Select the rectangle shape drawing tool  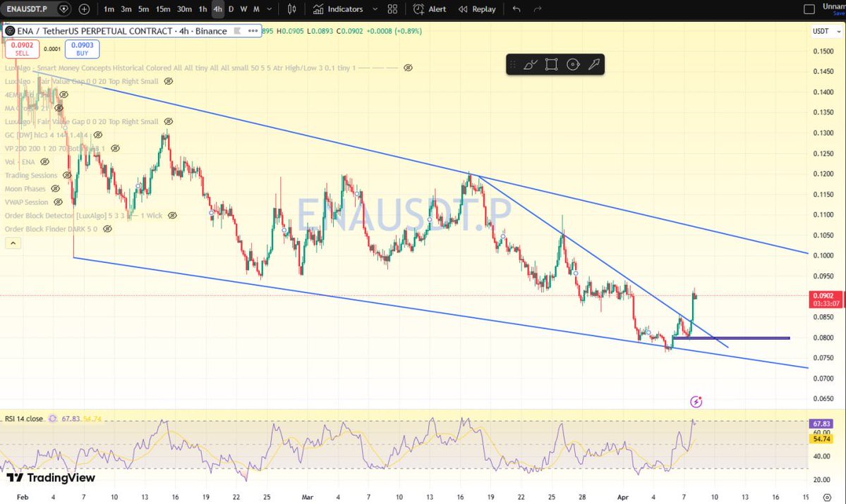coord(551,65)
